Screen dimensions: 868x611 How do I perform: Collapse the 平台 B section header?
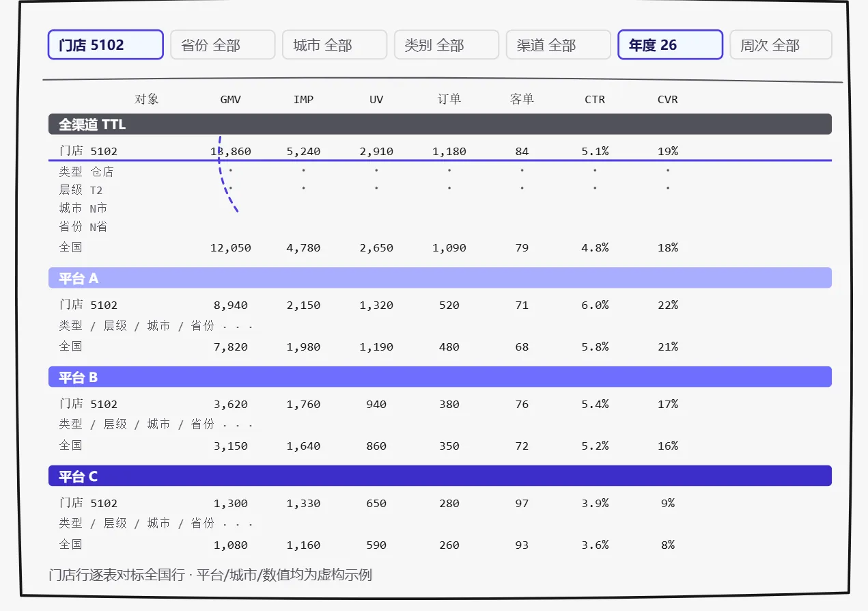pyautogui.click(x=440, y=377)
